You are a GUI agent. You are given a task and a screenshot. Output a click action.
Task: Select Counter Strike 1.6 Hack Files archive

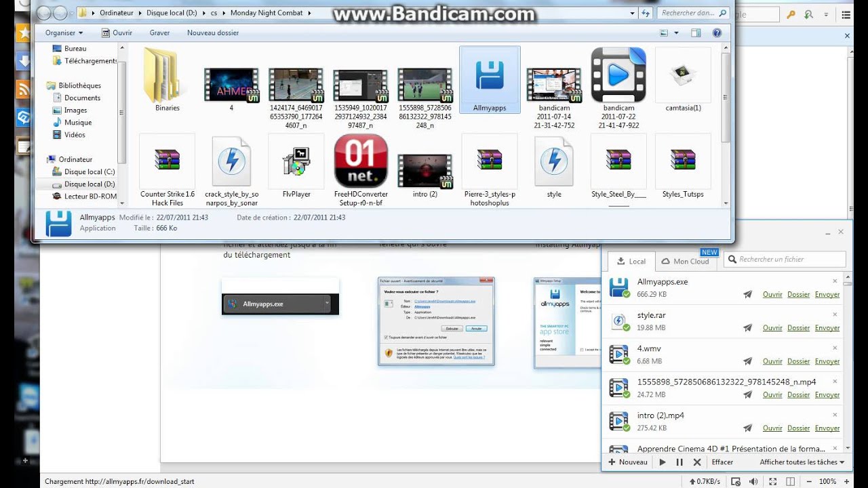point(167,170)
